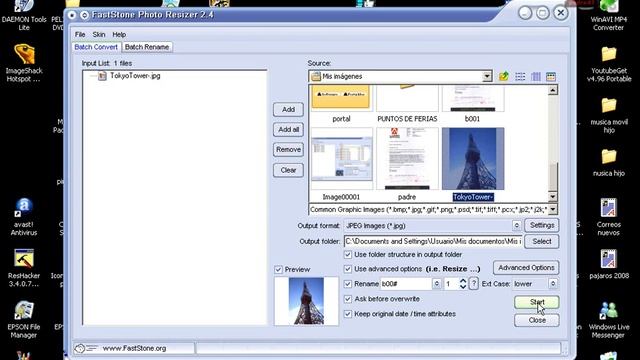
Task: Click the rename template field b00#
Action: (x=406, y=283)
